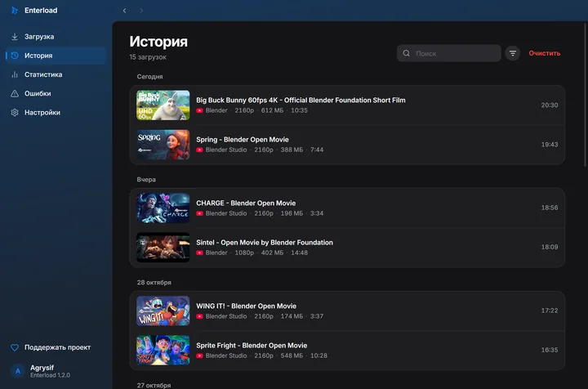Click the heart icon beside Поддержать проект

click(x=15, y=347)
